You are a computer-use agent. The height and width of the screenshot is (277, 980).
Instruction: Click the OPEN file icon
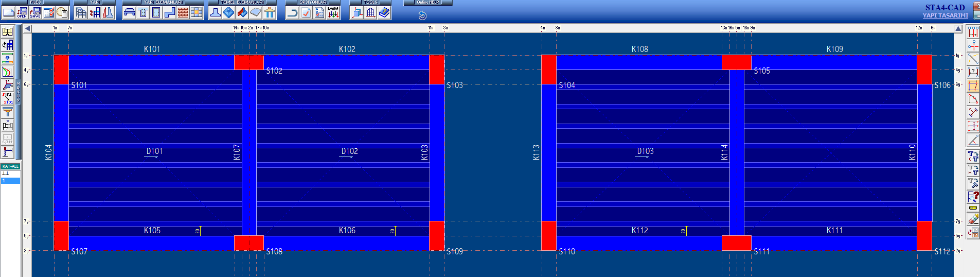point(22,12)
